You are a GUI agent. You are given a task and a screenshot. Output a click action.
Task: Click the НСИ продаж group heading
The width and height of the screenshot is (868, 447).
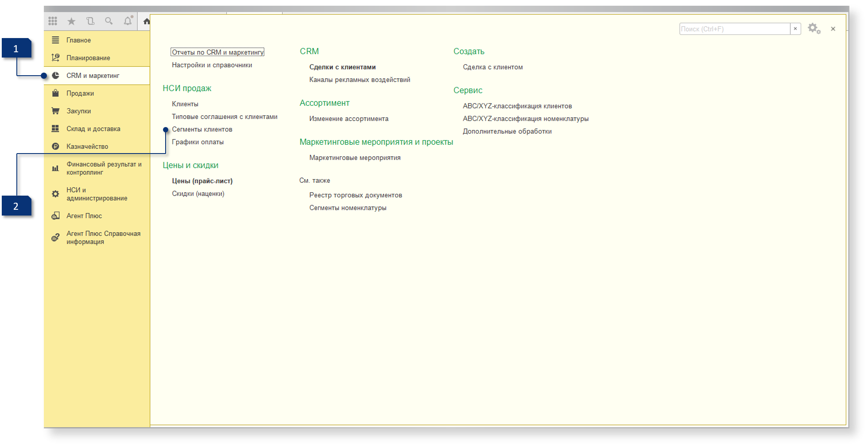coord(187,89)
